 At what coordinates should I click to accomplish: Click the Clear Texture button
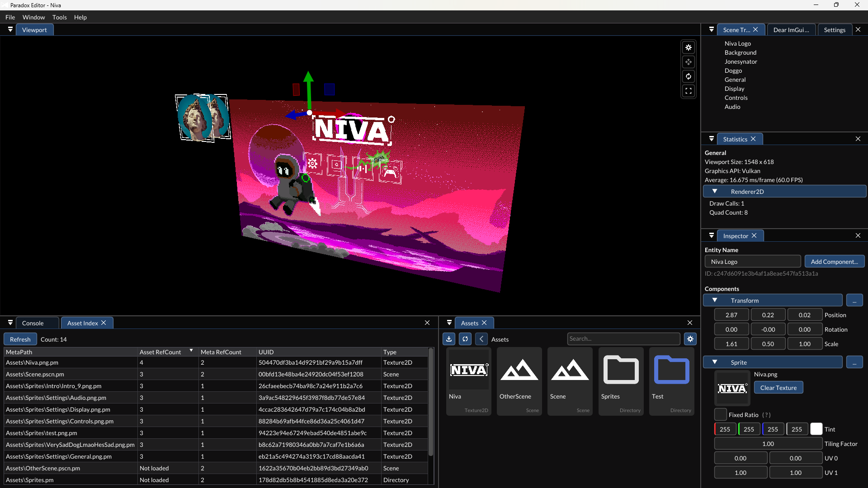point(778,388)
